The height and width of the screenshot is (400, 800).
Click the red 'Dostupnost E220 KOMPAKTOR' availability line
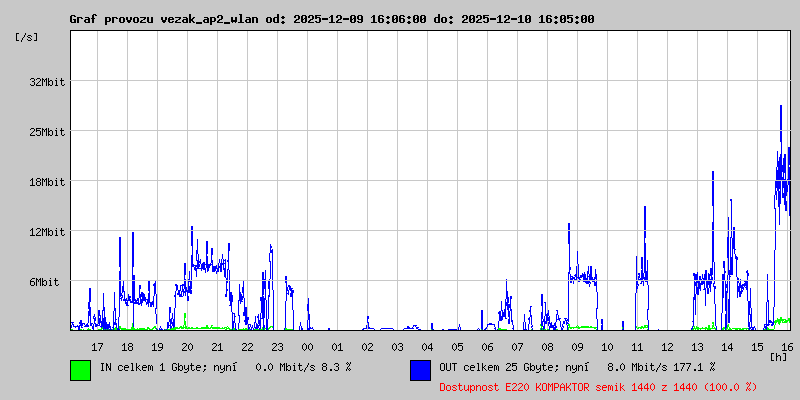598,387
